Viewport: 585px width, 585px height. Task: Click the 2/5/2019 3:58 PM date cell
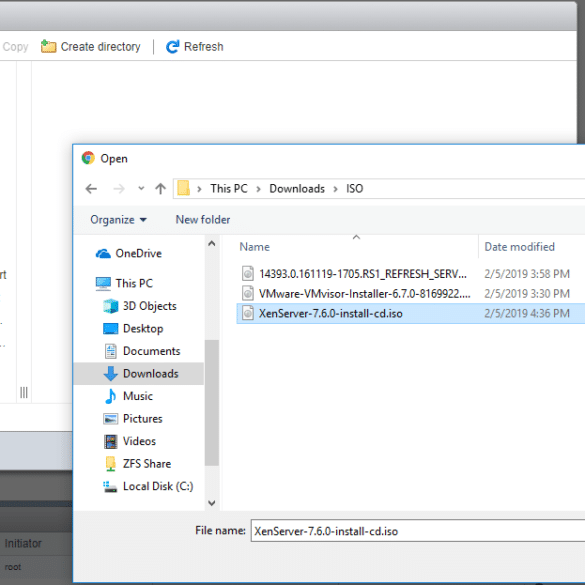[527, 274]
